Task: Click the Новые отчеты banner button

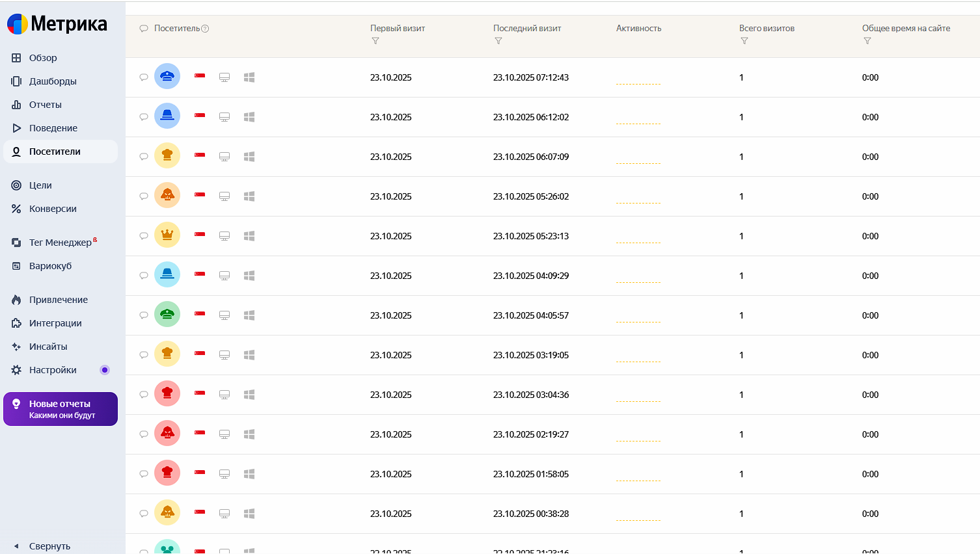Action: pyautogui.click(x=61, y=409)
